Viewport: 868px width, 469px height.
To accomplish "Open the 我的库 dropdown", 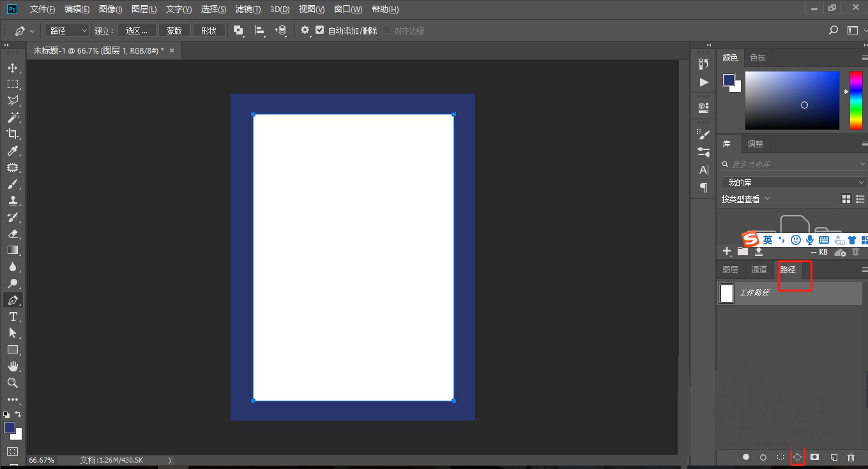I will (x=792, y=182).
